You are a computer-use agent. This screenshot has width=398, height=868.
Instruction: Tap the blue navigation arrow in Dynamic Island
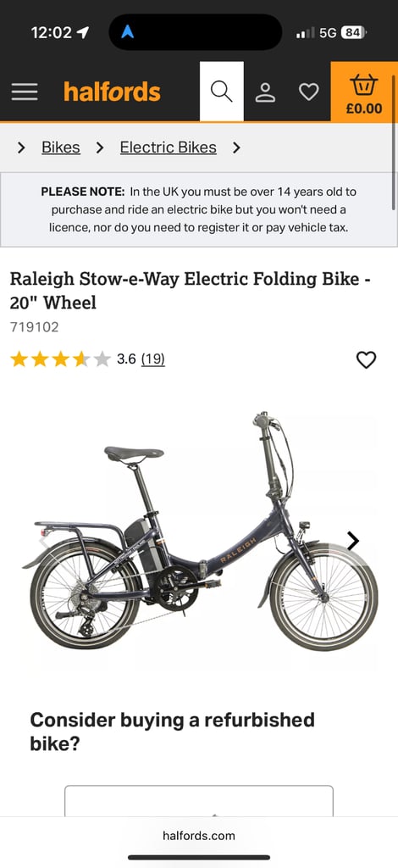128,32
